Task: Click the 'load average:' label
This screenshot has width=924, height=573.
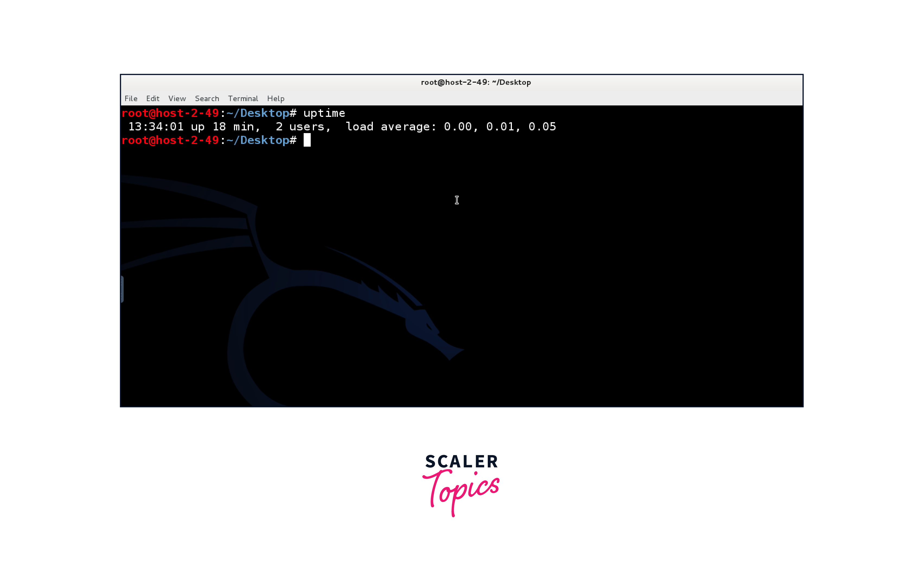Action: pyautogui.click(x=391, y=127)
